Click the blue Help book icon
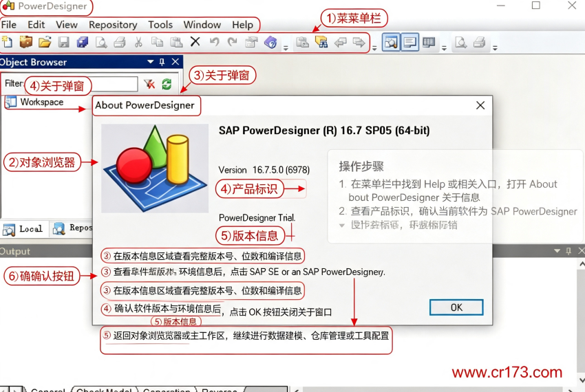This screenshot has width=585, height=392. coord(270,42)
